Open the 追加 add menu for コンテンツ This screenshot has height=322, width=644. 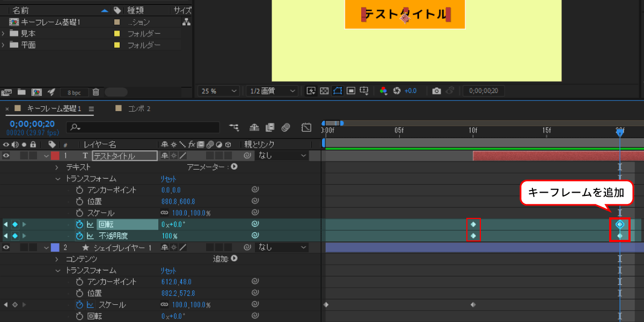234,259
